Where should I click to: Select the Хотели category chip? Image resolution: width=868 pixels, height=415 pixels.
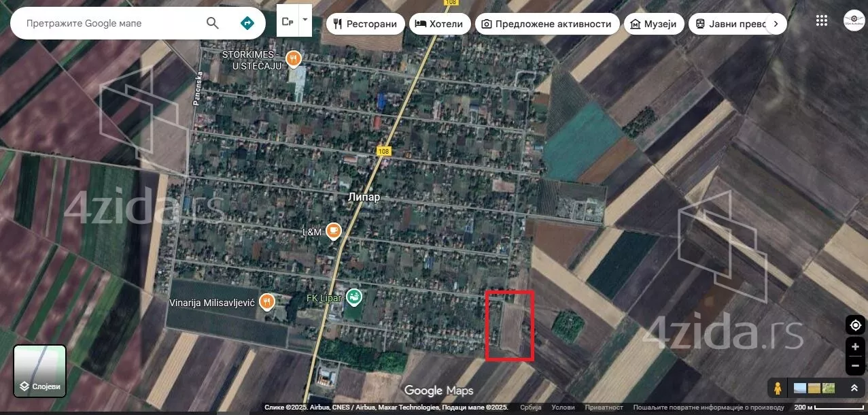point(438,24)
